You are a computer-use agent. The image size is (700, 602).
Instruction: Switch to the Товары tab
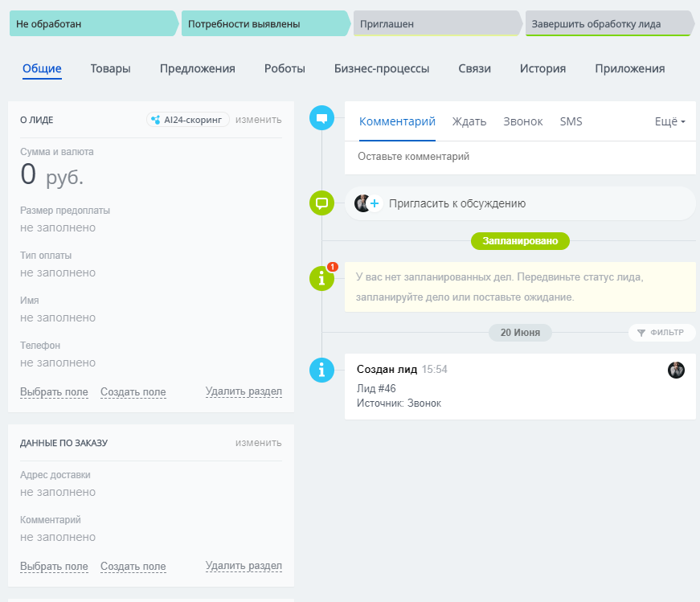[110, 69]
